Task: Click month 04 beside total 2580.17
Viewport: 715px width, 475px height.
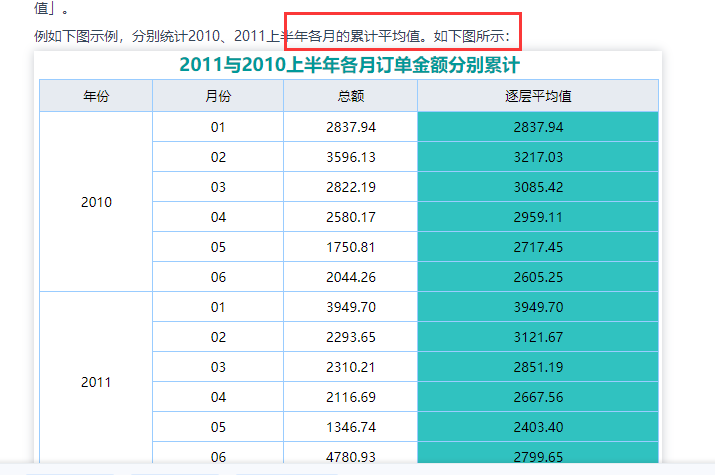Action: point(218,217)
